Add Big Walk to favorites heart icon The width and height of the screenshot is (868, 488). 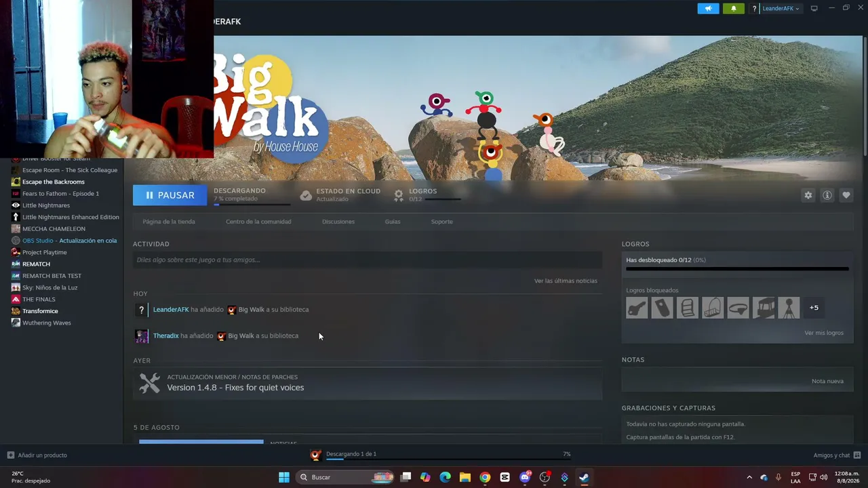point(846,195)
